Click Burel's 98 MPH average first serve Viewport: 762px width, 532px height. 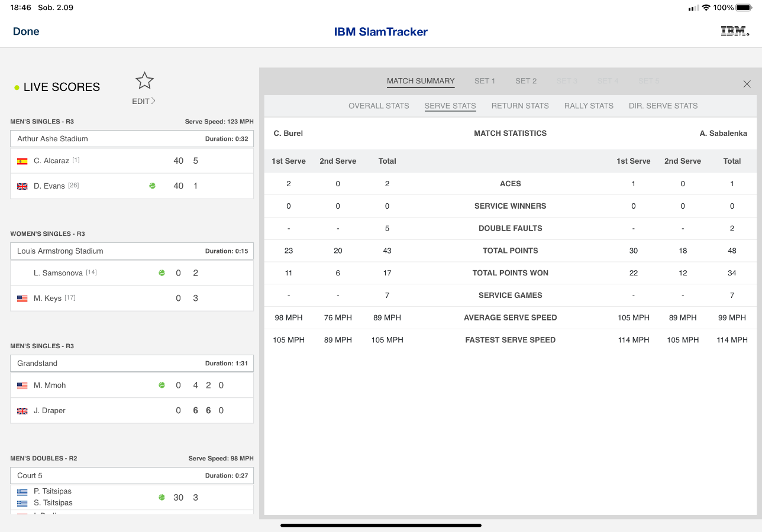(x=289, y=318)
